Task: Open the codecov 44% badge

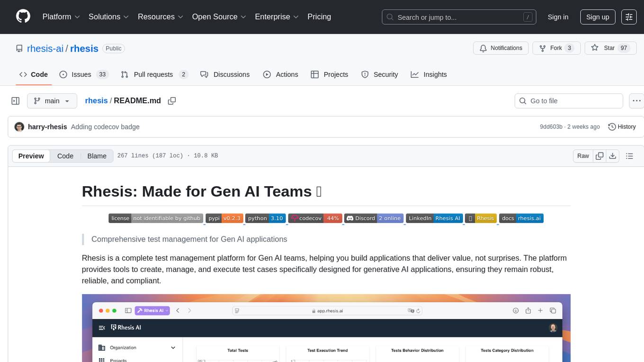Action: tap(315, 218)
